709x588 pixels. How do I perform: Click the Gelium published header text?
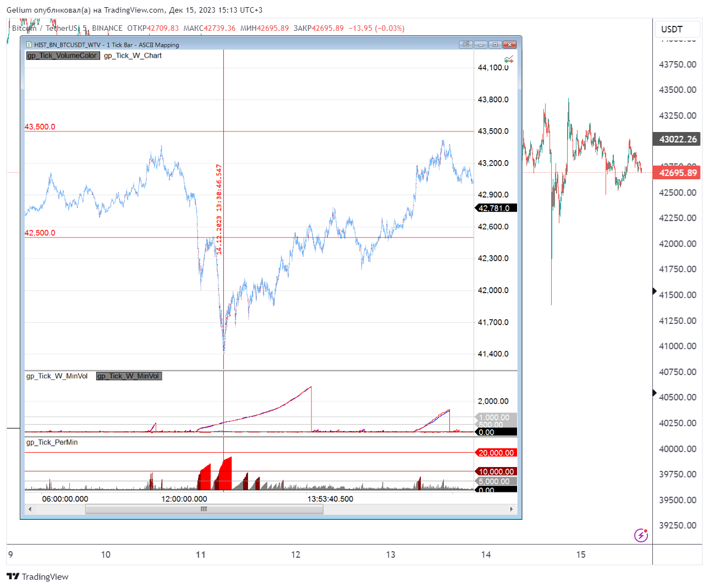click(x=134, y=10)
